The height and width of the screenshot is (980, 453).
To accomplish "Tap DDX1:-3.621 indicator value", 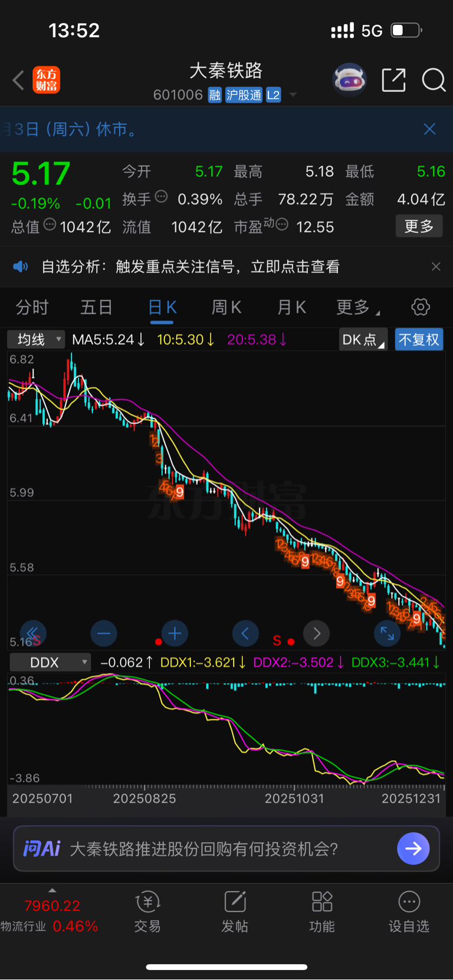I will pyautogui.click(x=203, y=662).
